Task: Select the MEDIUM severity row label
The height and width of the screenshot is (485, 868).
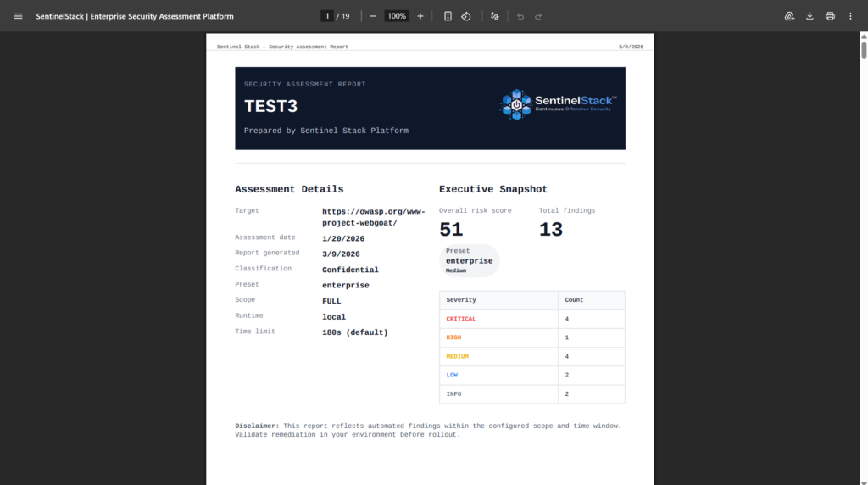Action: click(x=457, y=356)
